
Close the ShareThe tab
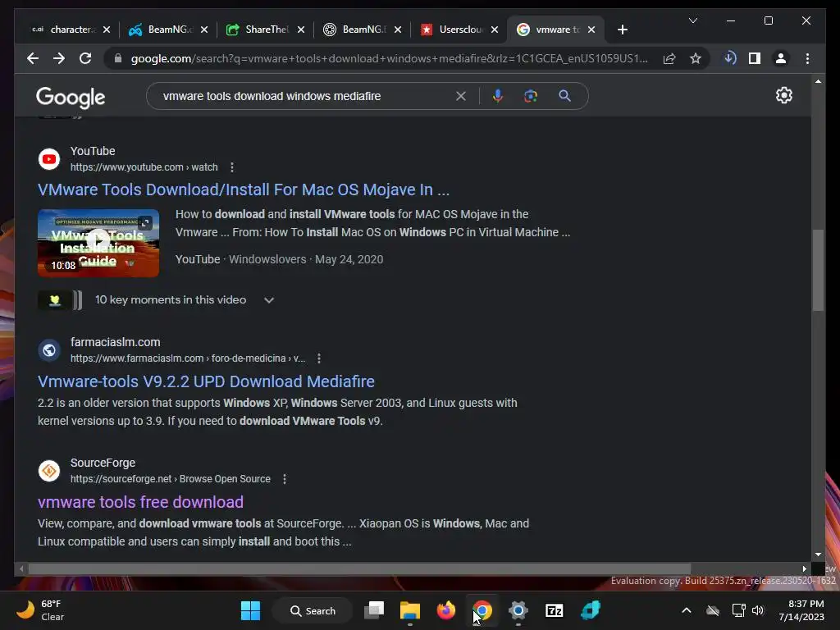coord(301,30)
